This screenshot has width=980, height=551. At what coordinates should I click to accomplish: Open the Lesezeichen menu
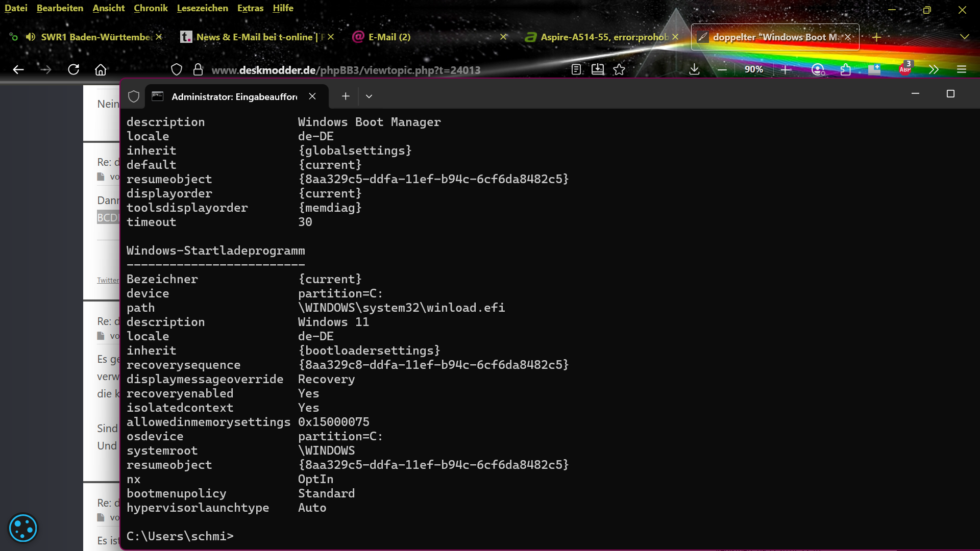pos(202,8)
